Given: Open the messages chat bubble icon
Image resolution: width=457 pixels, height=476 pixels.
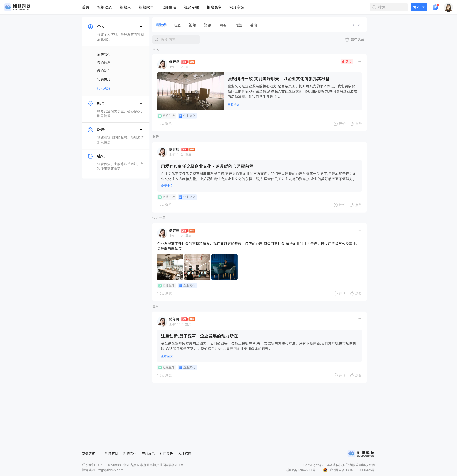Looking at the screenshot, I should click(435, 7).
